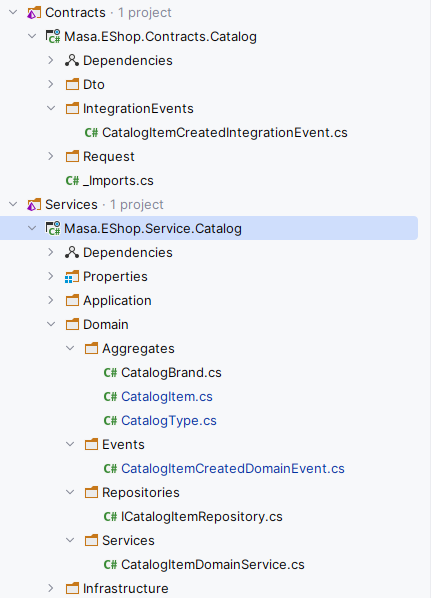431x598 pixels.
Task: Click the Contracts solution folder icon
Action: click(34, 13)
